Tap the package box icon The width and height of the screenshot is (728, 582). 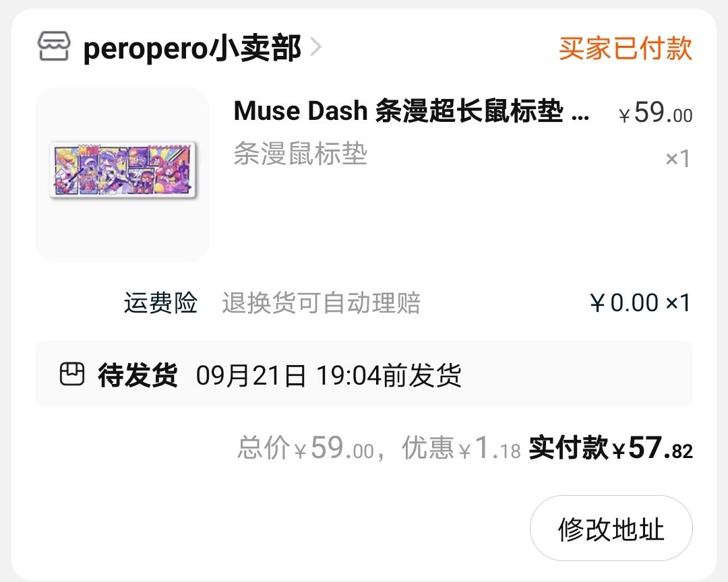(x=72, y=374)
